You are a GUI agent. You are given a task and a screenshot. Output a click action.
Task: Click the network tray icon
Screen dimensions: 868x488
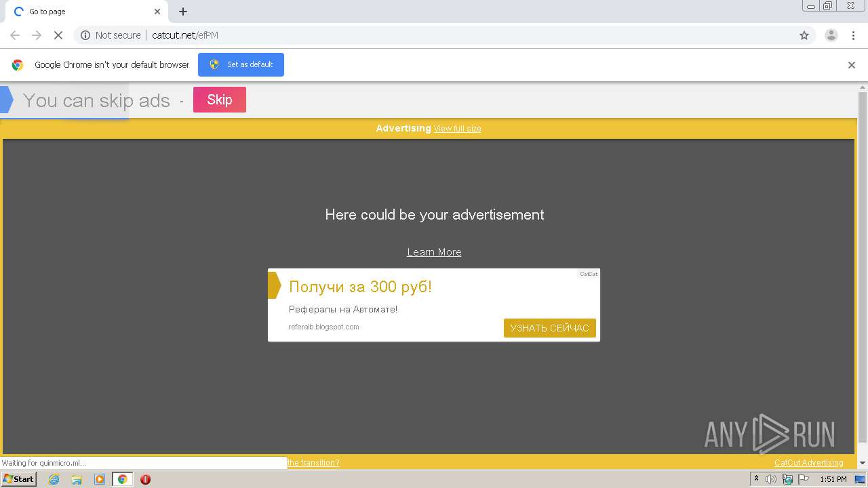[787, 479]
